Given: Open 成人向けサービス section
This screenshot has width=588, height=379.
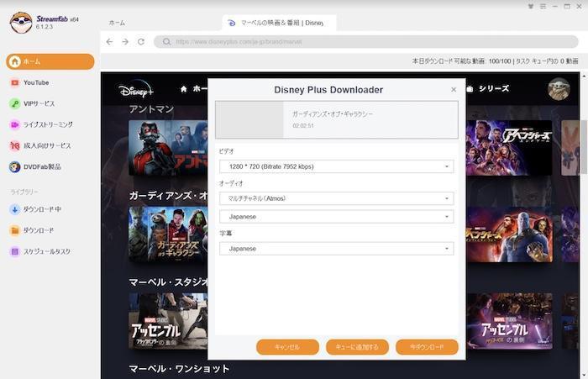Looking at the screenshot, I should tap(47, 145).
